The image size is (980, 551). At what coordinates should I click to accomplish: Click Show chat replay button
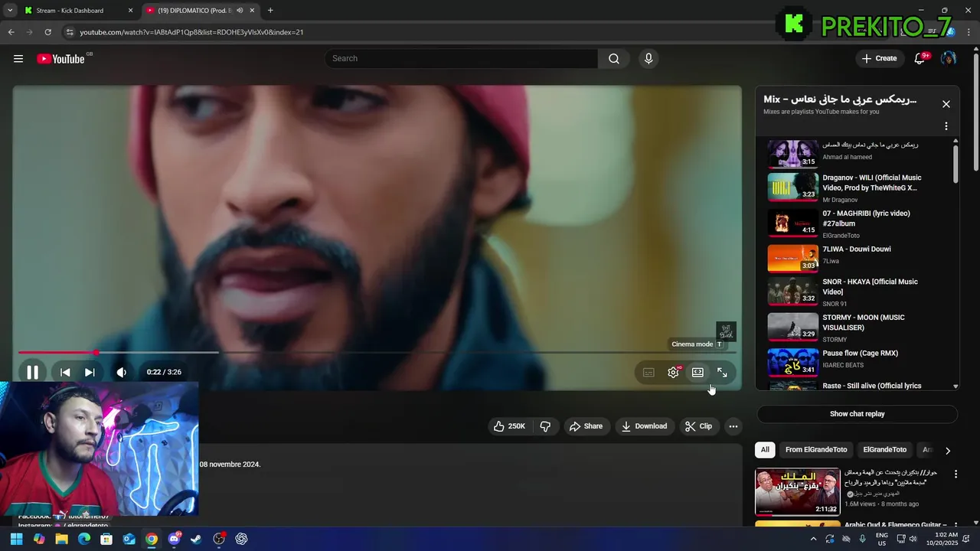click(x=857, y=414)
